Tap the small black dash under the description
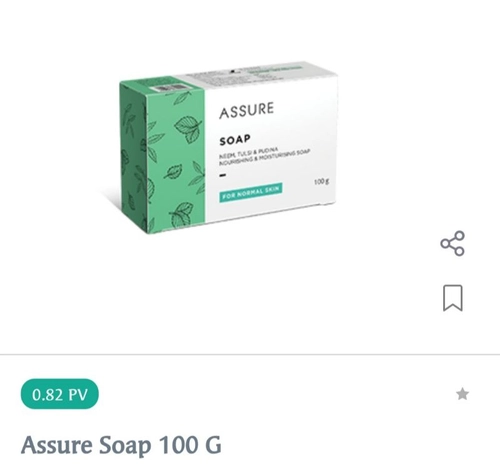 223,175
